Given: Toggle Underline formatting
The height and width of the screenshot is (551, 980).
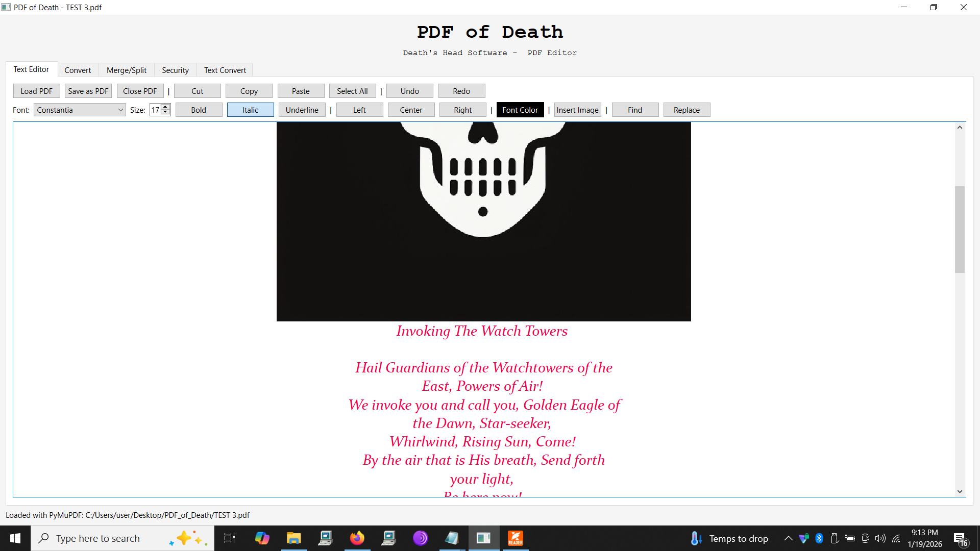Looking at the screenshot, I should [302, 110].
